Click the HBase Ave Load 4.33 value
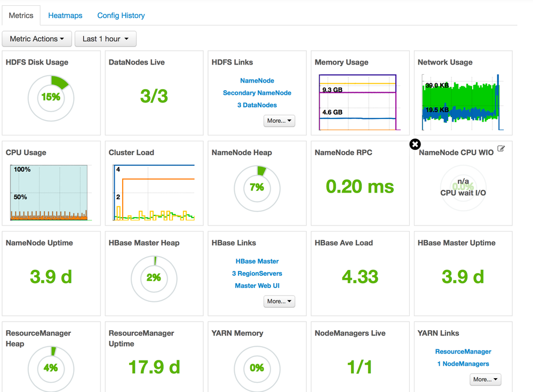This screenshot has width=533, height=392. (360, 276)
